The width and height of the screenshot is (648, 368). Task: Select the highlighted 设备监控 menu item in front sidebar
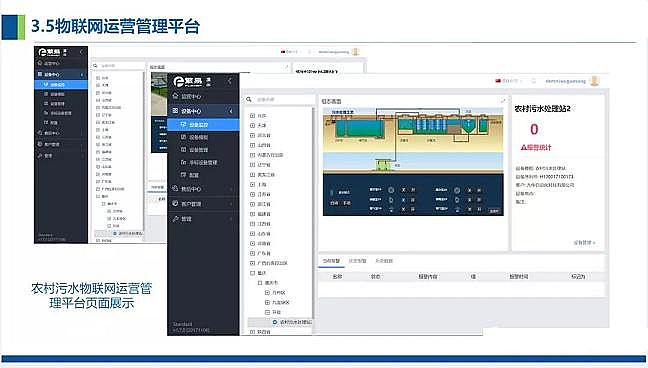tap(203, 124)
